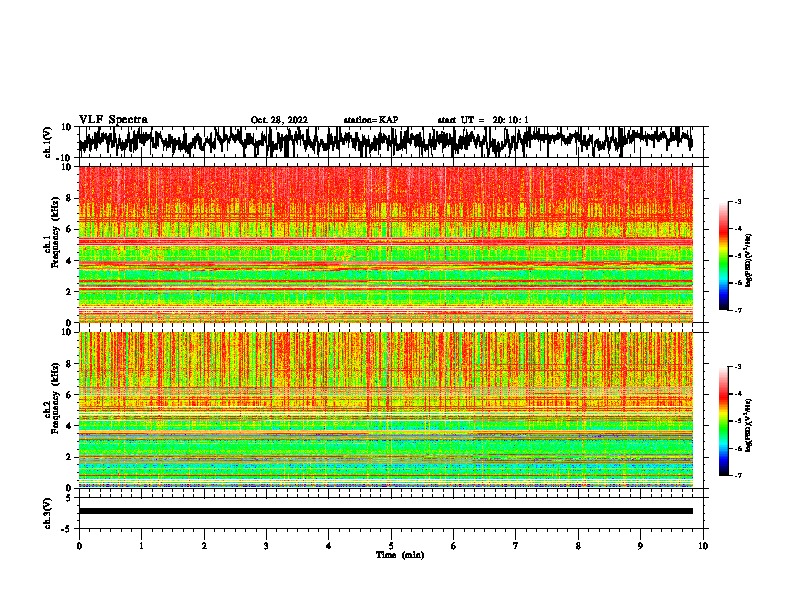Click inside the ch.1 spectrogram panel
Image resolution: width=792 pixels, height=612 pixels.
(386, 244)
